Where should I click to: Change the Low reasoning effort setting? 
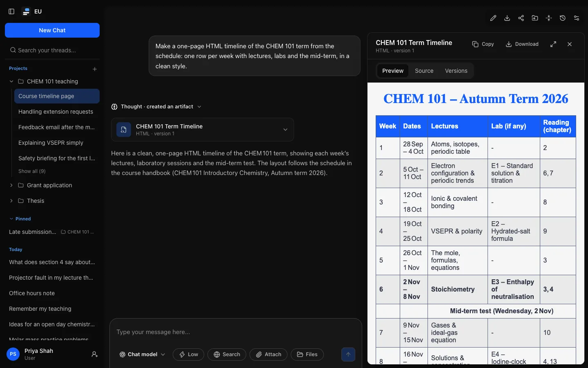click(188, 355)
